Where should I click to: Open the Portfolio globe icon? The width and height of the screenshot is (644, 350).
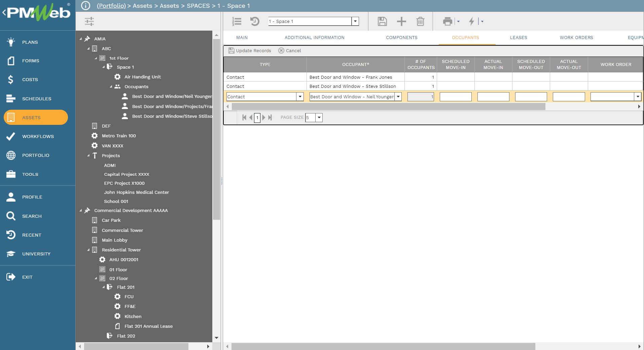(11, 155)
